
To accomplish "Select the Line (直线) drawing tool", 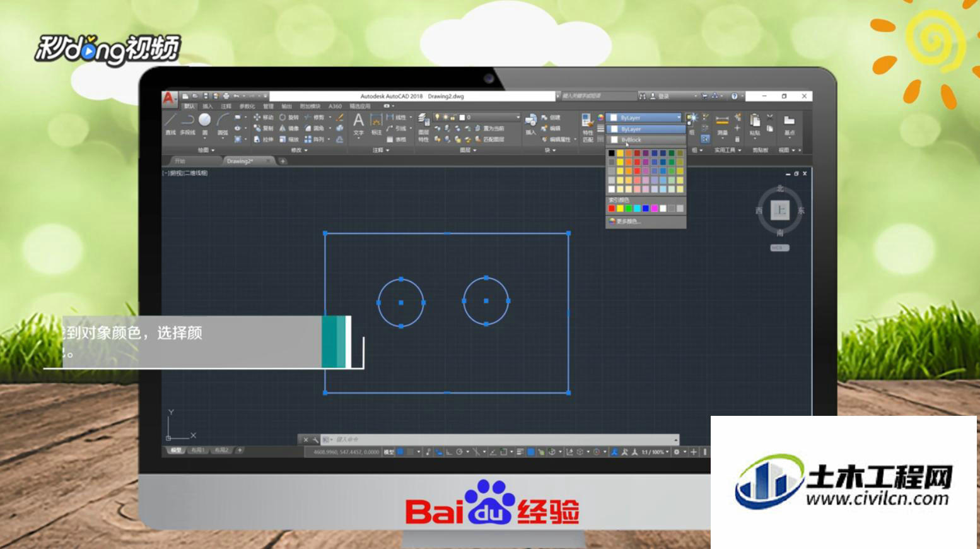I will (x=170, y=124).
